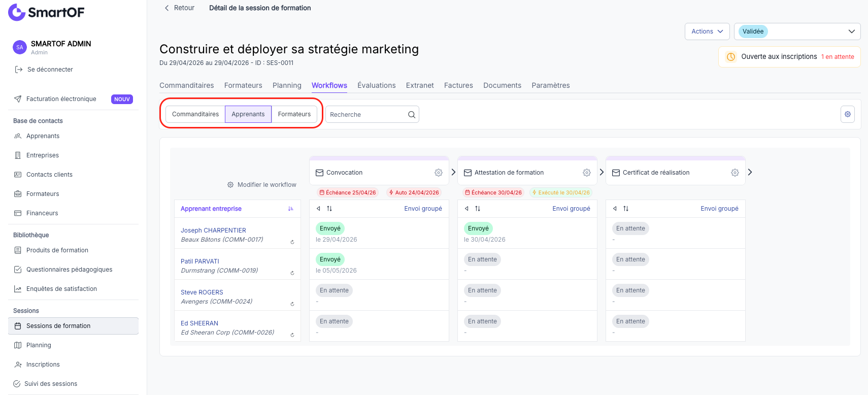The image size is (868, 395).
Task: Switch to the Workflows tab
Action: tap(329, 85)
